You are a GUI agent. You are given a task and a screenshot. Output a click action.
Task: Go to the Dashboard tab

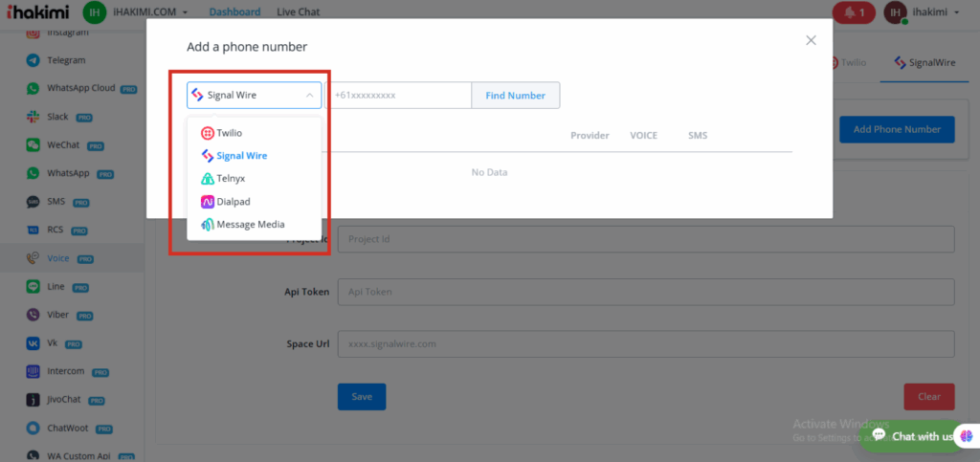coord(234,12)
